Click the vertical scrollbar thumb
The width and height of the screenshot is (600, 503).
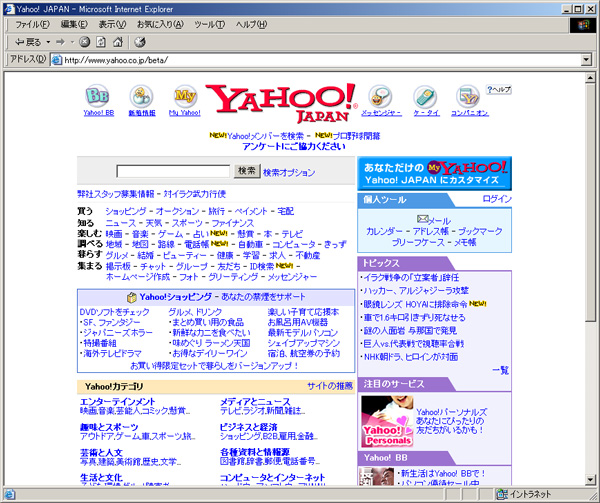pos(590,203)
